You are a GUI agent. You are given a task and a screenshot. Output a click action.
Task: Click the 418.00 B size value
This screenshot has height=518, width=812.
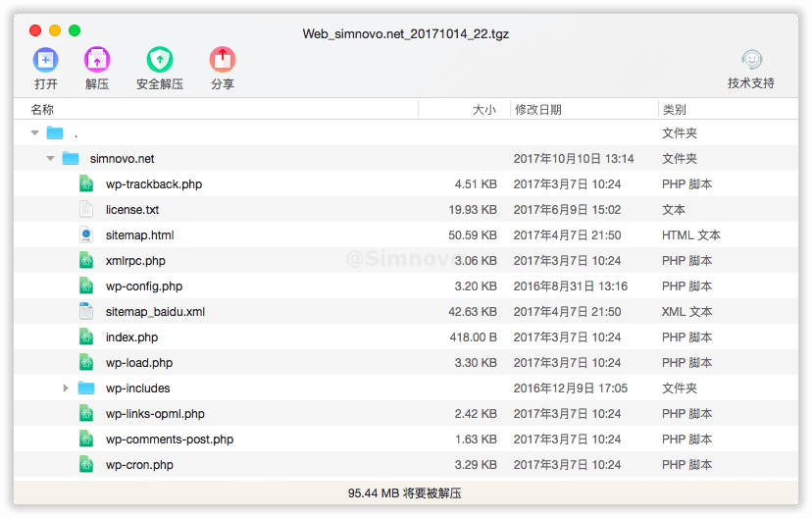tap(474, 337)
